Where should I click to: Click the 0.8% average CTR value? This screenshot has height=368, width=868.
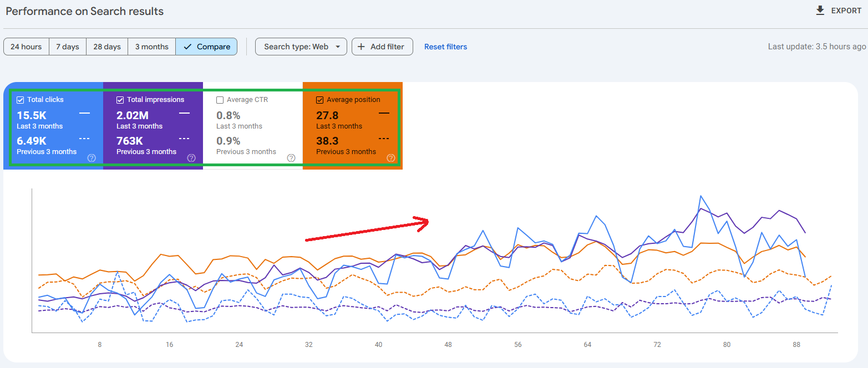point(229,115)
